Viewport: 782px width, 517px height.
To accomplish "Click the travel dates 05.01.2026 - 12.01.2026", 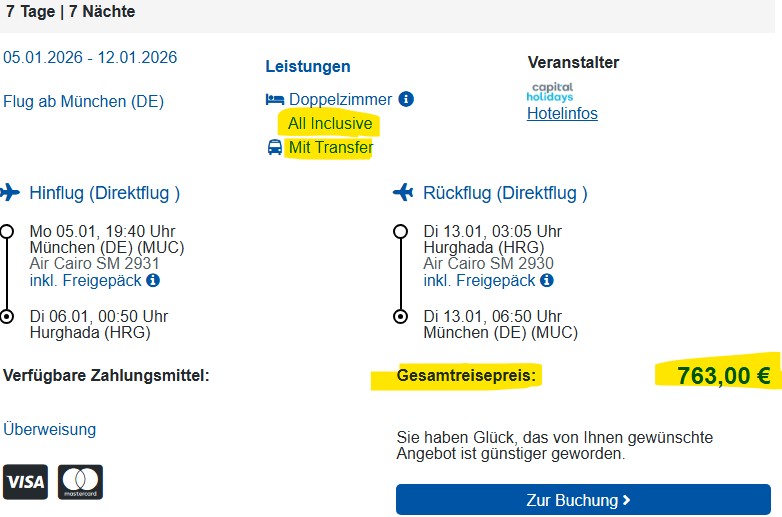I will point(90,57).
